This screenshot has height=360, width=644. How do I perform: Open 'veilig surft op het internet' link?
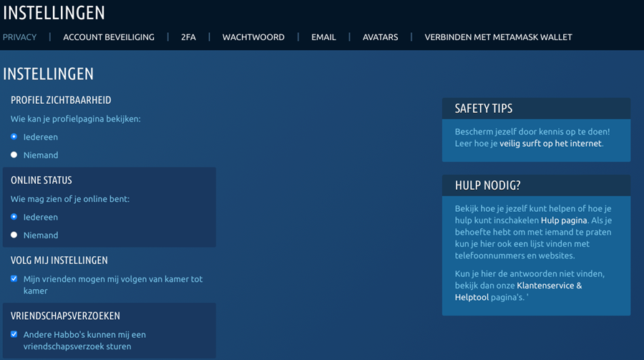click(x=550, y=143)
